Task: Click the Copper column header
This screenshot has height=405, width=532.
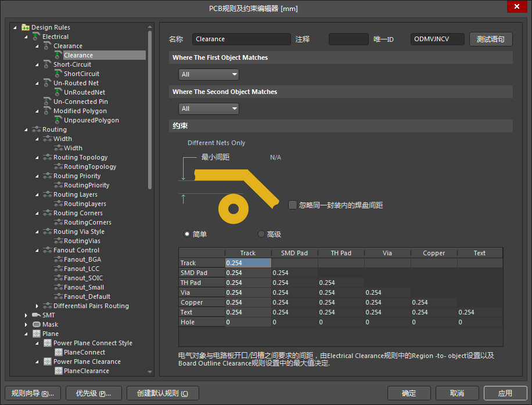Action: (434, 253)
